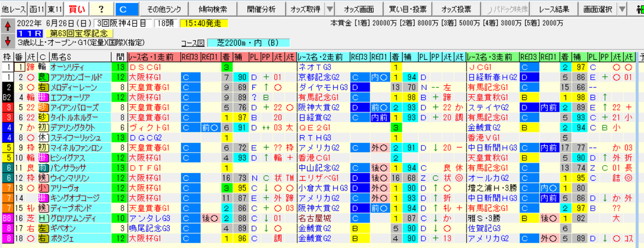
Task: Expand the dropdown arrow next to 画面選択
Action: coord(622,9)
